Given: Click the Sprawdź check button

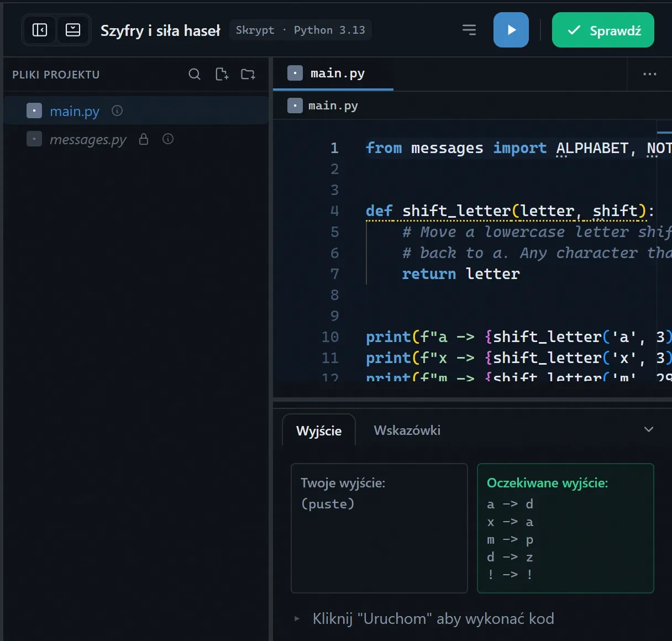Looking at the screenshot, I should coord(603,30).
